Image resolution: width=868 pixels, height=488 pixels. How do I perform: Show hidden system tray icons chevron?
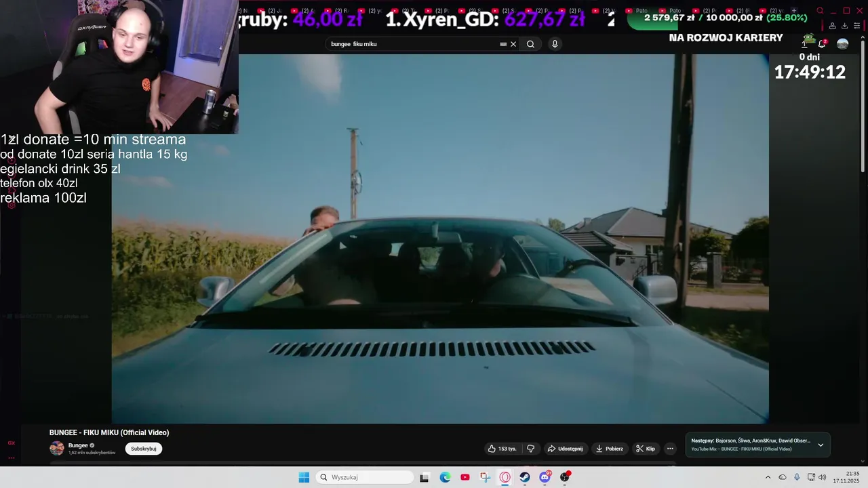pos(768,477)
